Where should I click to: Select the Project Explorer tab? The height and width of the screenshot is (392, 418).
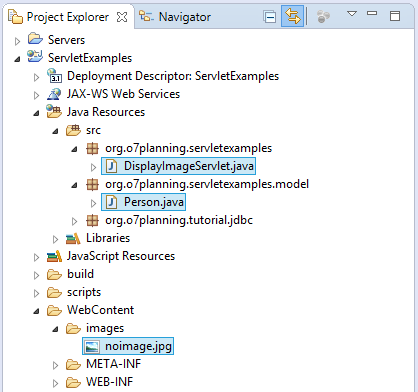click(59, 17)
